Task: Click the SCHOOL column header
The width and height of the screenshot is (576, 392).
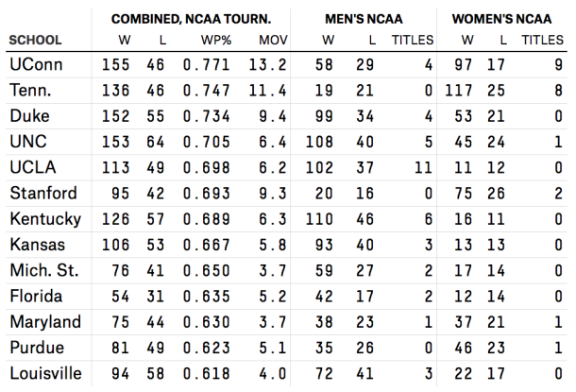Action: tap(35, 41)
